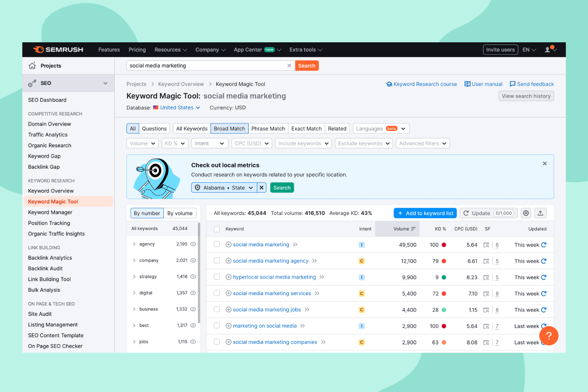Open the Keyword Research course graduation cap icon
Image resolution: width=588 pixels, height=392 pixels.
click(389, 84)
